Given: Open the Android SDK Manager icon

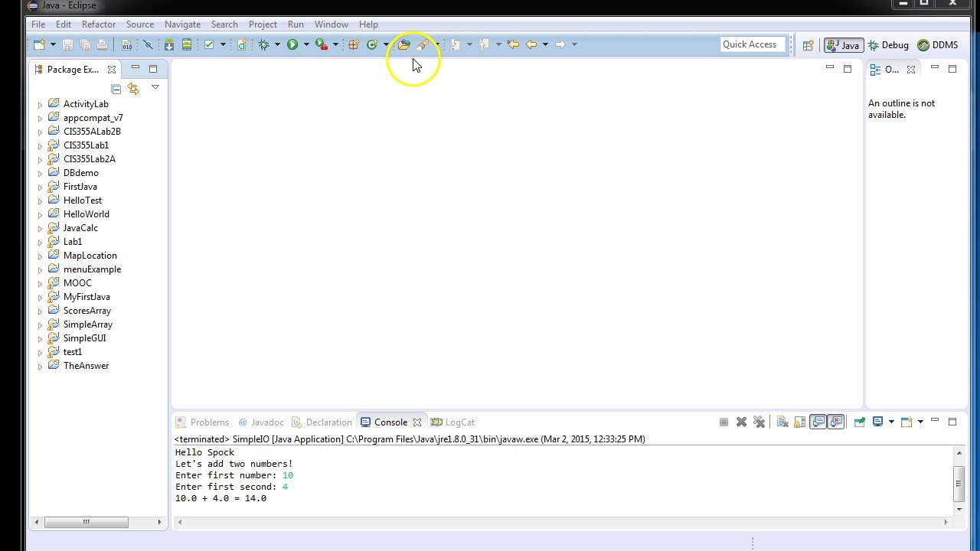Looking at the screenshot, I should pos(169,45).
